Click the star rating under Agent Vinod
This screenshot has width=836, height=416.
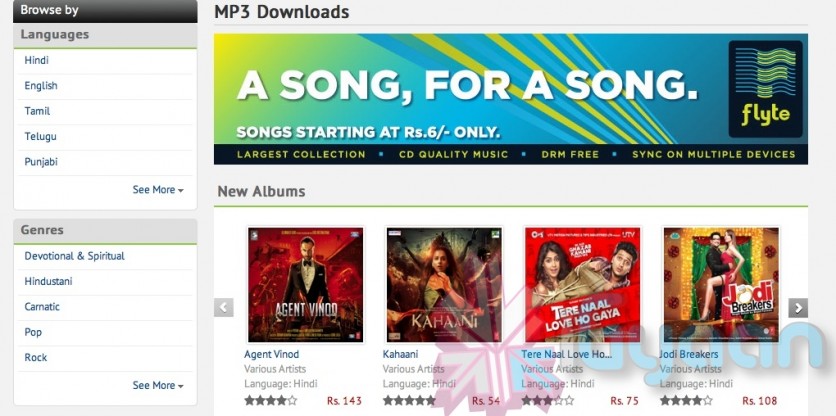(270, 400)
